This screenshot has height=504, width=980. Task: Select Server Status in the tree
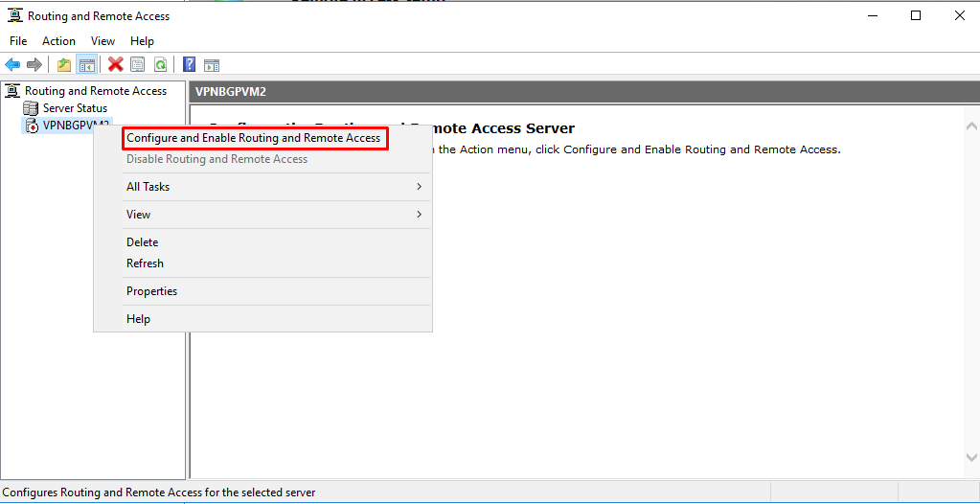(x=75, y=108)
